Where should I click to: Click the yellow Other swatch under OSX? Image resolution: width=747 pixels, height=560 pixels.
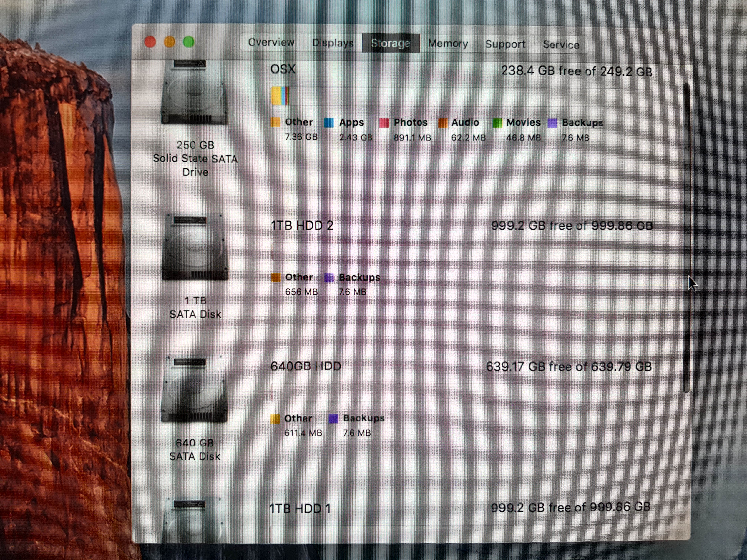click(275, 123)
